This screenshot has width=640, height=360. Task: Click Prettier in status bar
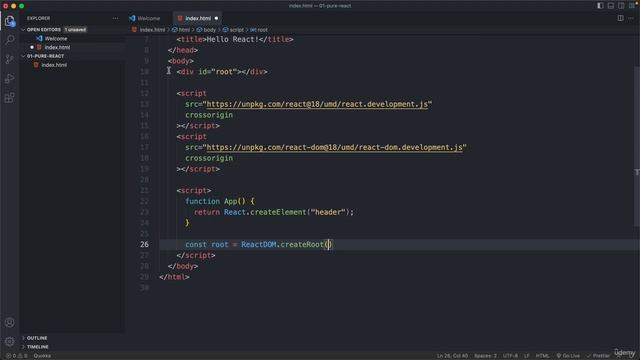click(598, 356)
